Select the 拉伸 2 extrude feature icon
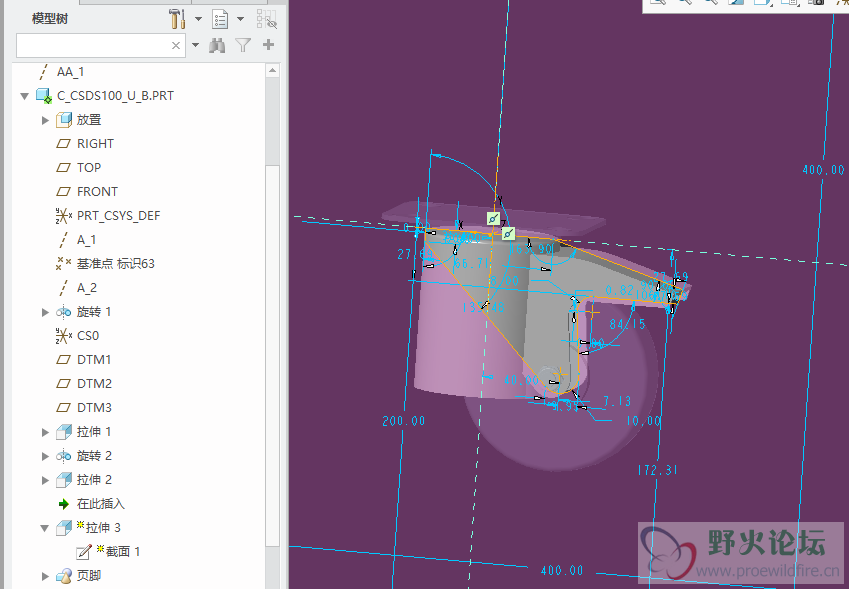The height and width of the screenshot is (589, 849). [64, 480]
